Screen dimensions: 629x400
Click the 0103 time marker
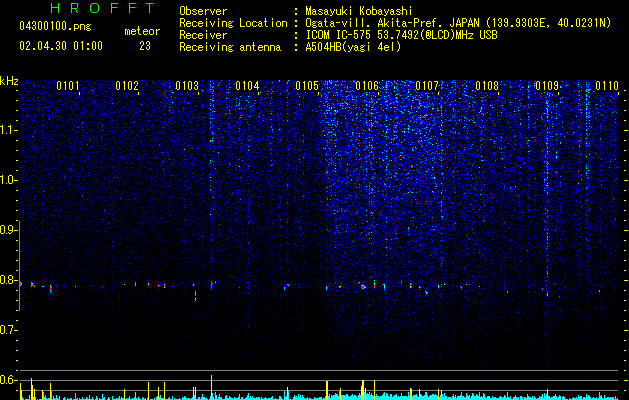(187, 86)
